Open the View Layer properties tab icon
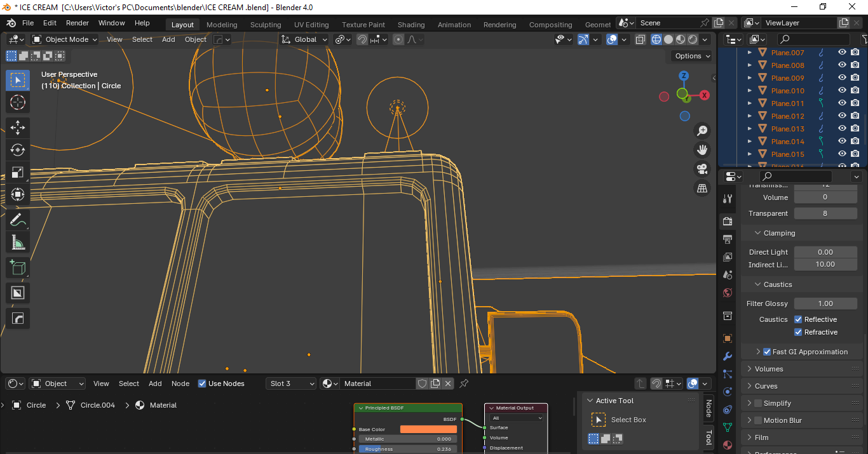This screenshot has height=454, width=868. 728,257
